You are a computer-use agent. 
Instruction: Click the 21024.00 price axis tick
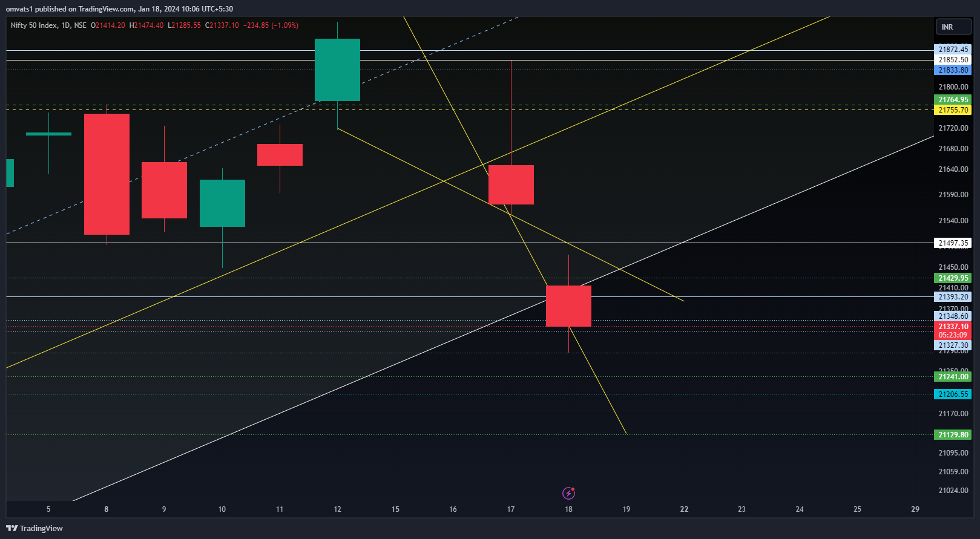click(x=953, y=491)
